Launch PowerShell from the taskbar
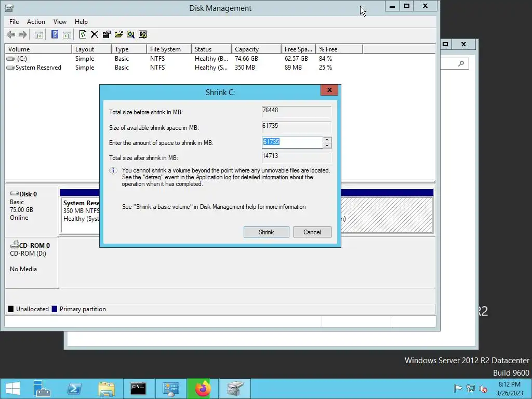Viewport: 532px width, 399px height. coord(74,389)
